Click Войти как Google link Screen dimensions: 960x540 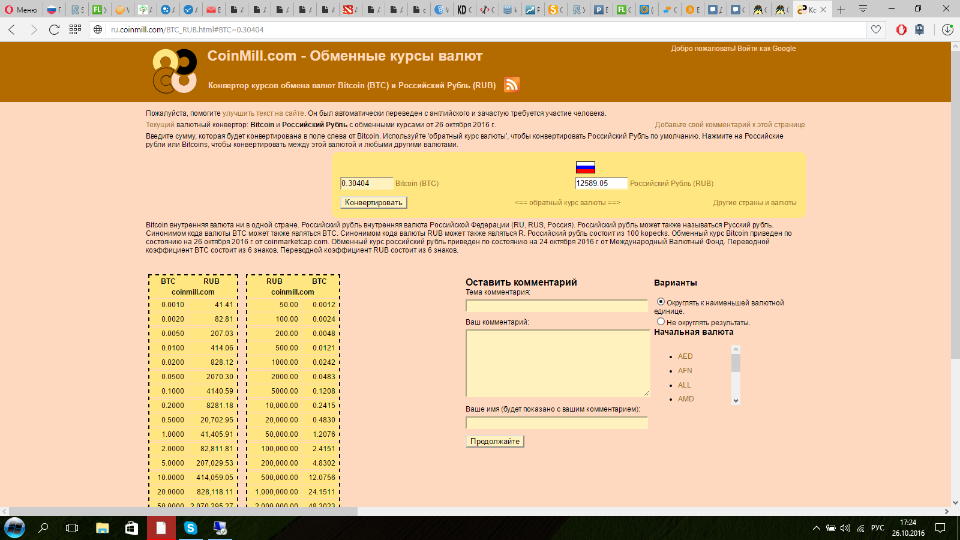767,48
